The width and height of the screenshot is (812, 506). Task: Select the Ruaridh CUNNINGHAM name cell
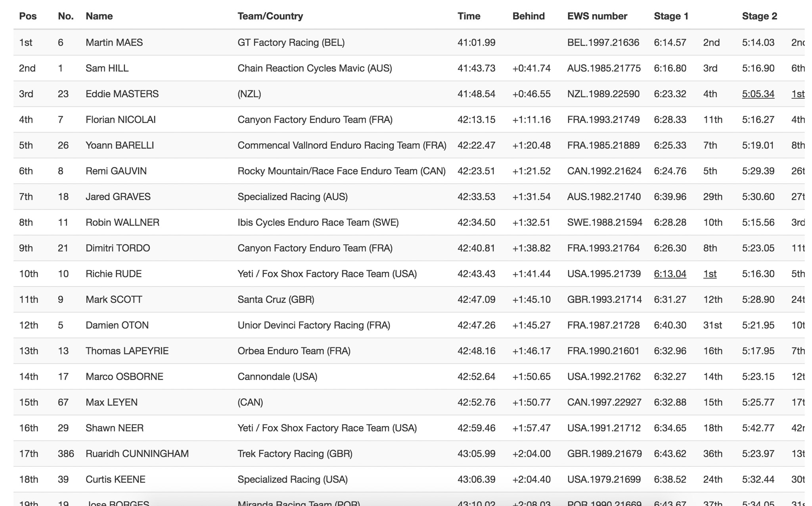tap(137, 454)
